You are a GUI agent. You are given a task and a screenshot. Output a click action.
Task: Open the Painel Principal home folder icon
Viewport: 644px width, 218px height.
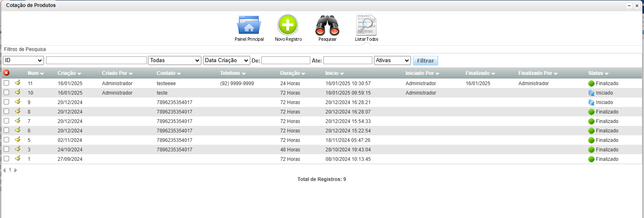249,26
